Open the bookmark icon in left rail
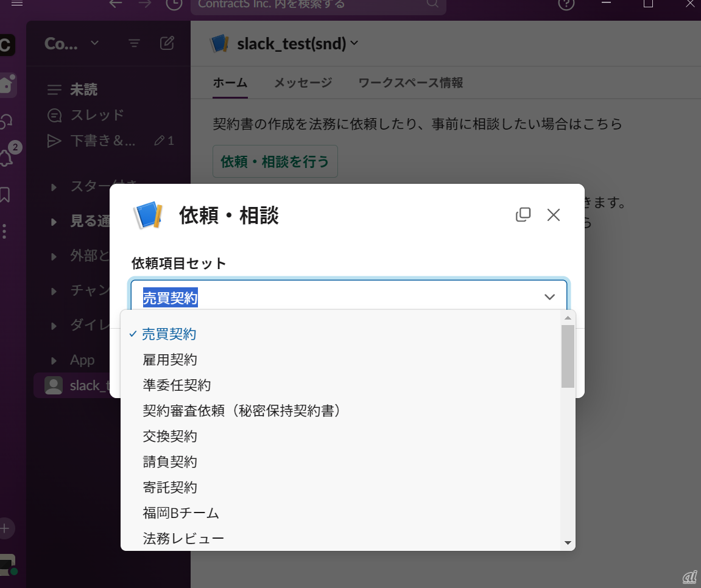Viewport: 701px width, 588px height. pos(5,195)
